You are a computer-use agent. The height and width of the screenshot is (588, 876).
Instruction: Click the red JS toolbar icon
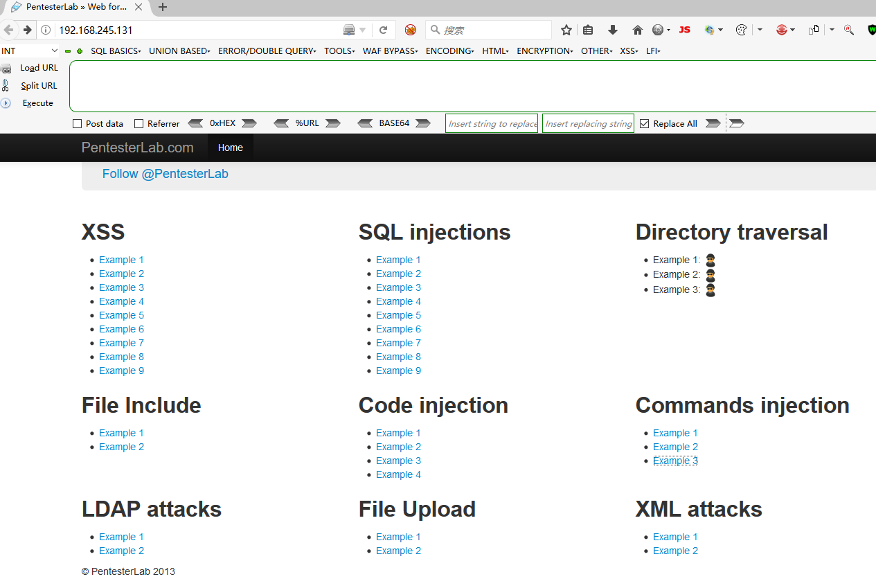(x=685, y=30)
